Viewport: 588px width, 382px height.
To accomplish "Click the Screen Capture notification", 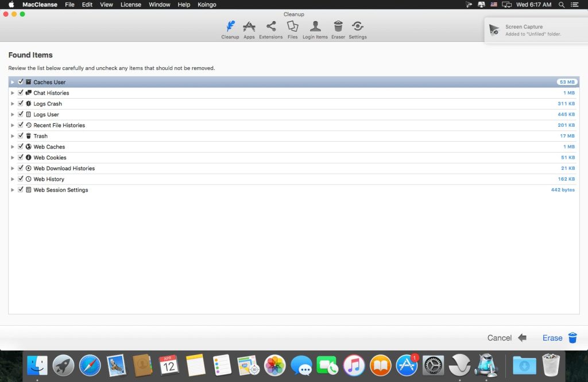I will [533, 30].
